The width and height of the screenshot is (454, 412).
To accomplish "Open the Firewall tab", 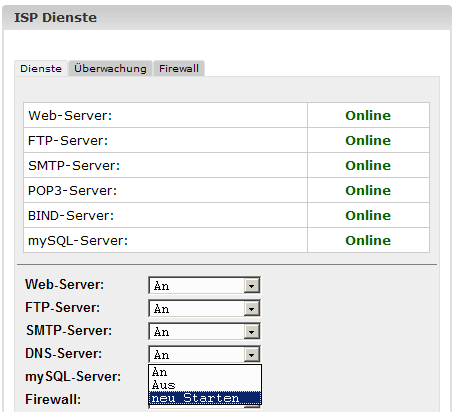I will tap(179, 69).
